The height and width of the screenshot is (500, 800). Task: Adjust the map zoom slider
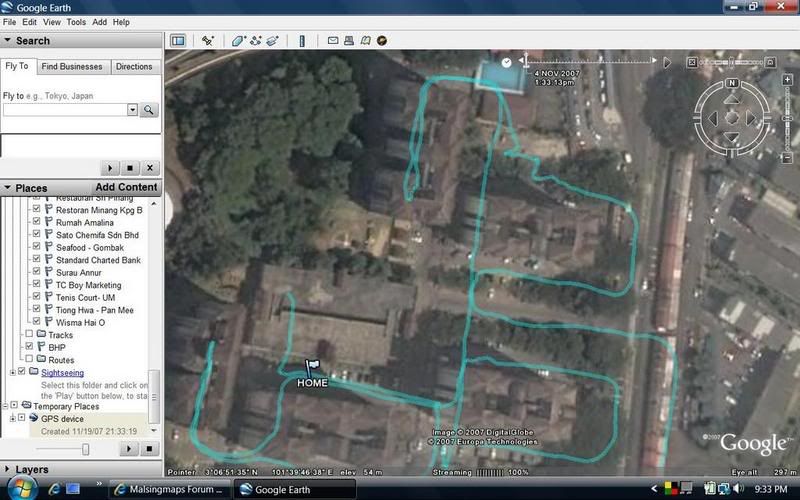point(787,119)
